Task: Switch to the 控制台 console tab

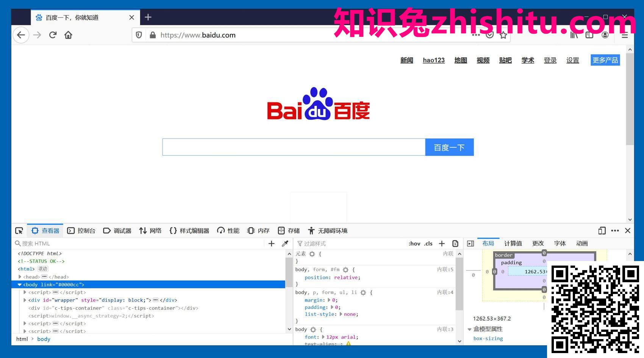Action: 81,231
